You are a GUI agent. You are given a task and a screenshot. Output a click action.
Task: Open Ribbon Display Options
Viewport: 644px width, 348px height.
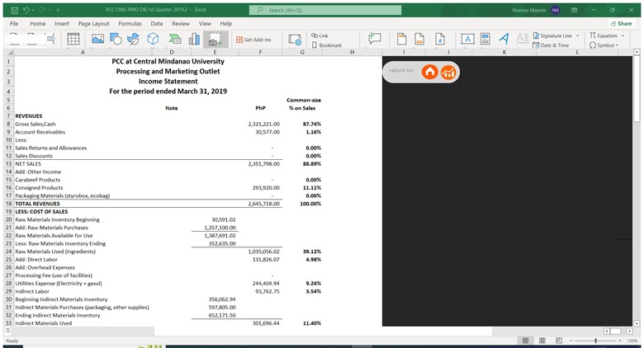(x=574, y=10)
